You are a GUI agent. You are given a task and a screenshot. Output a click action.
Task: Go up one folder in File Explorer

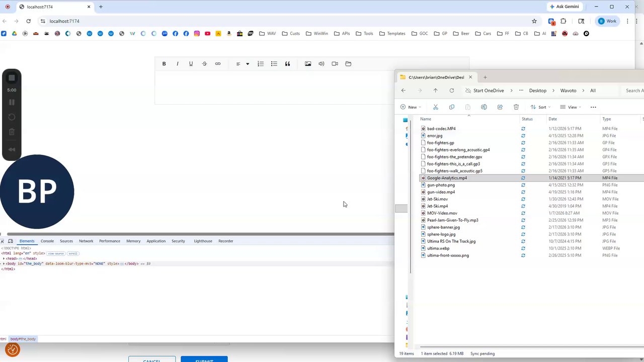436,90
